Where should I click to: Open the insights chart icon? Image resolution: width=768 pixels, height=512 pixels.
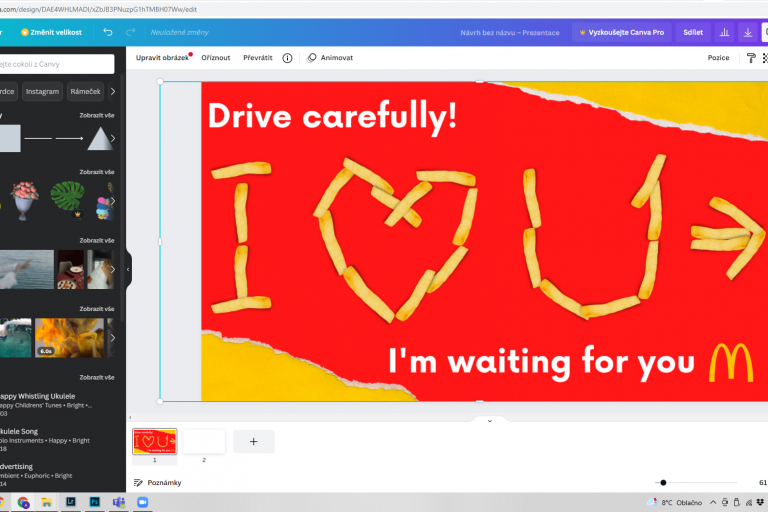pyautogui.click(x=724, y=32)
